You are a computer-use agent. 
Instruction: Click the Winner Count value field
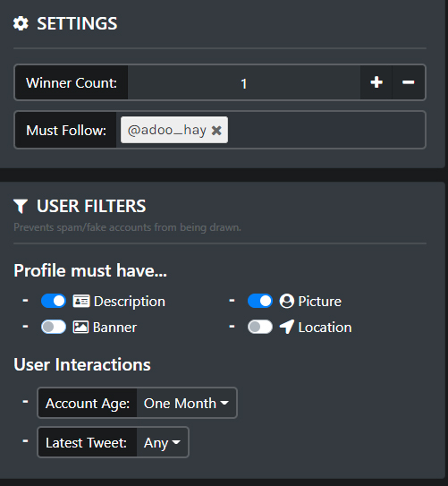coord(244,82)
